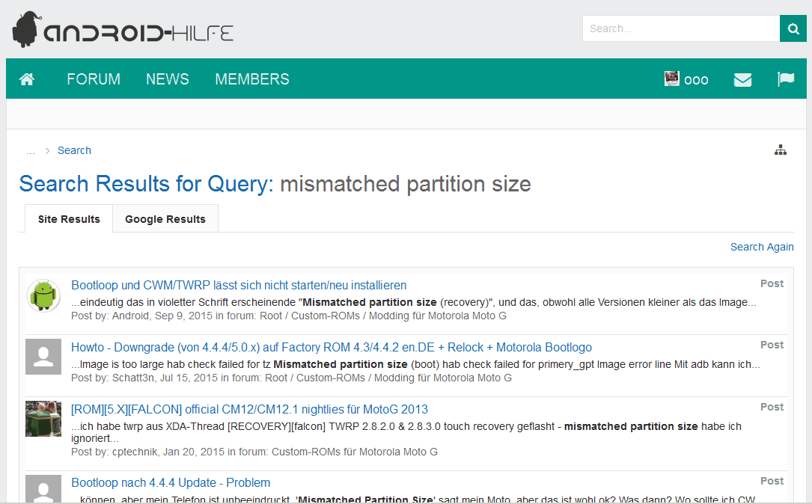Open the 'cptechnik' author link
The height and width of the screenshot is (504, 812).
click(135, 452)
